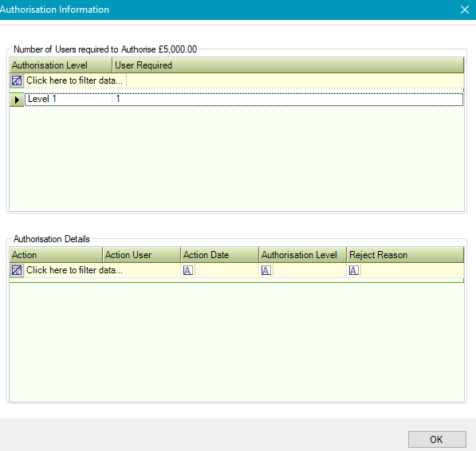Click the filter icon in the top grid
Viewport: 476px width, 451px height.
coord(17,80)
